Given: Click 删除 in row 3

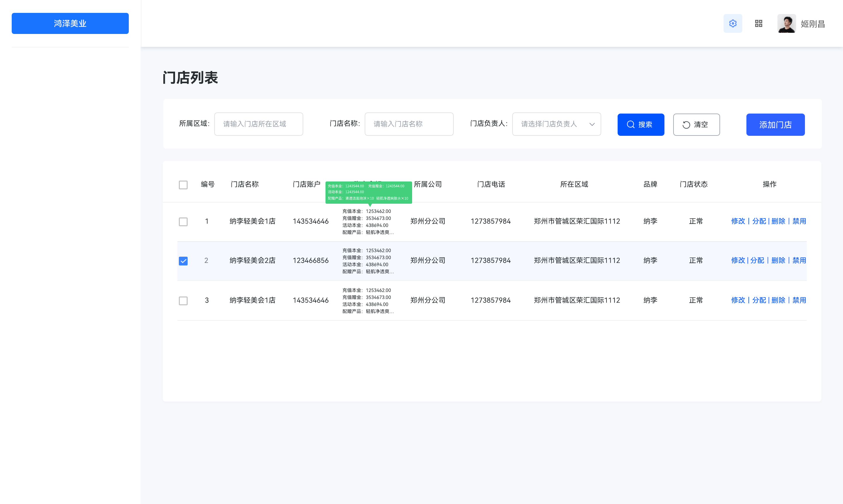Looking at the screenshot, I should [x=778, y=300].
